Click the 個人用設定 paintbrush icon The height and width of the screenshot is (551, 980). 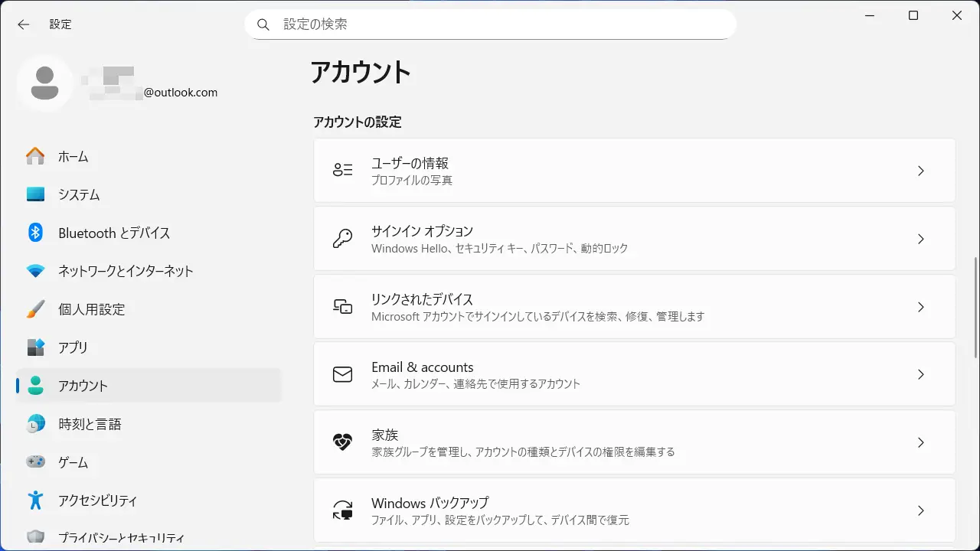tap(35, 309)
